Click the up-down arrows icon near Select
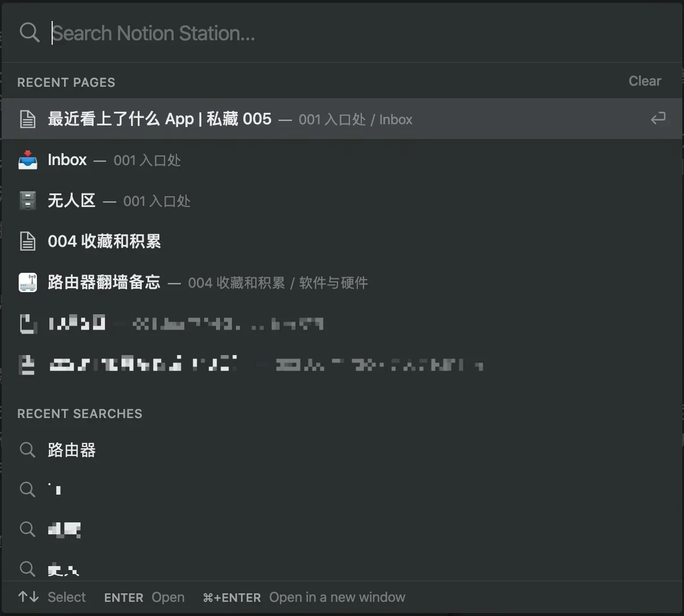Viewport: 684px width, 616px height. click(x=27, y=597)
